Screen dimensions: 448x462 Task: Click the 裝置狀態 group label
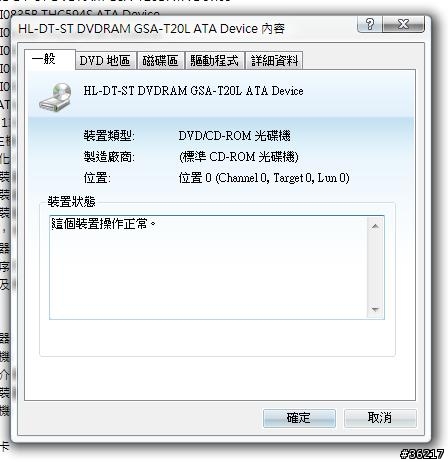tap(72, 202)
